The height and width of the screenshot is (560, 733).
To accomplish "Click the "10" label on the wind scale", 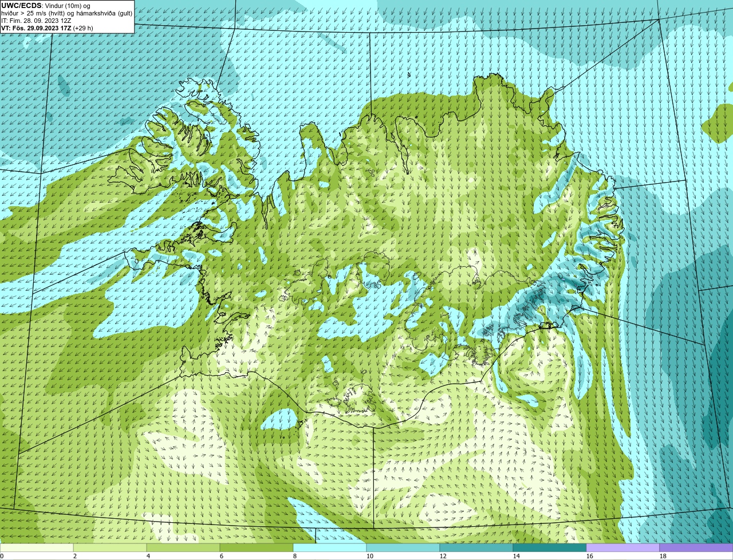I will [x=370, y=556].
